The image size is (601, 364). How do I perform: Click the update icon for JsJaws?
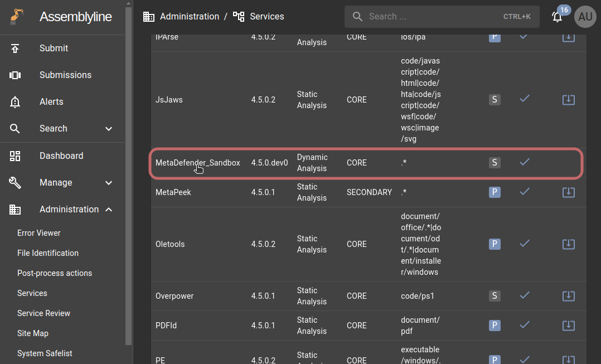tap(569, 100)
